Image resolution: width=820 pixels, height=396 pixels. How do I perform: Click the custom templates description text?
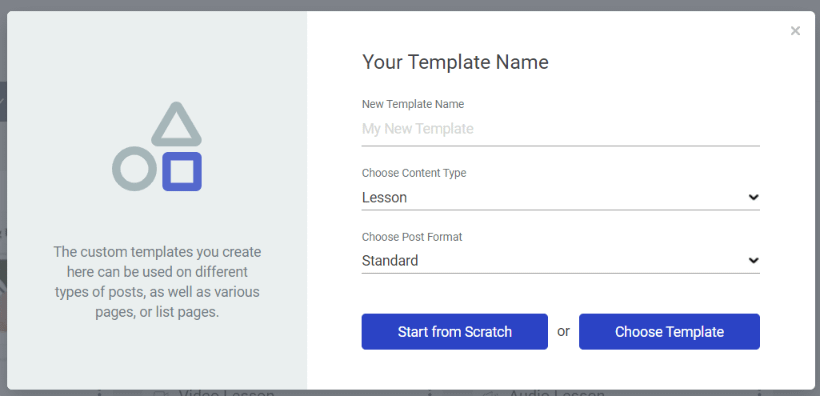point(157,282)
